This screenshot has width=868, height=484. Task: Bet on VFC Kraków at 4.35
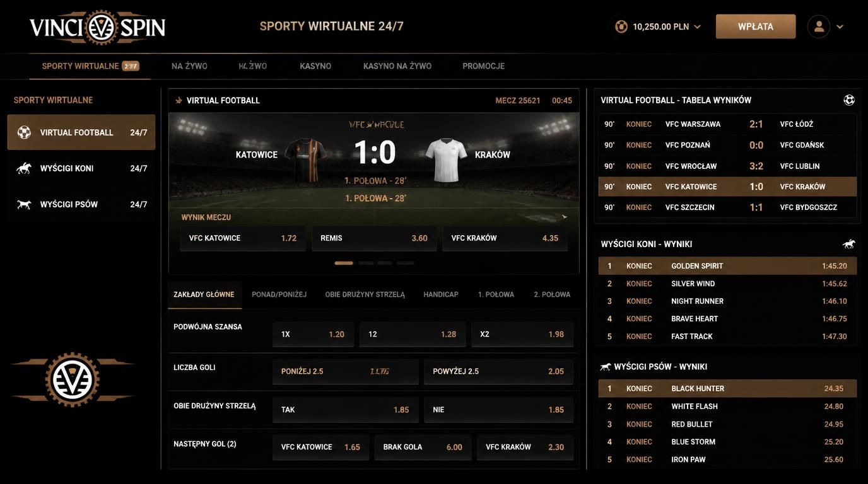[x=505, y=238]
